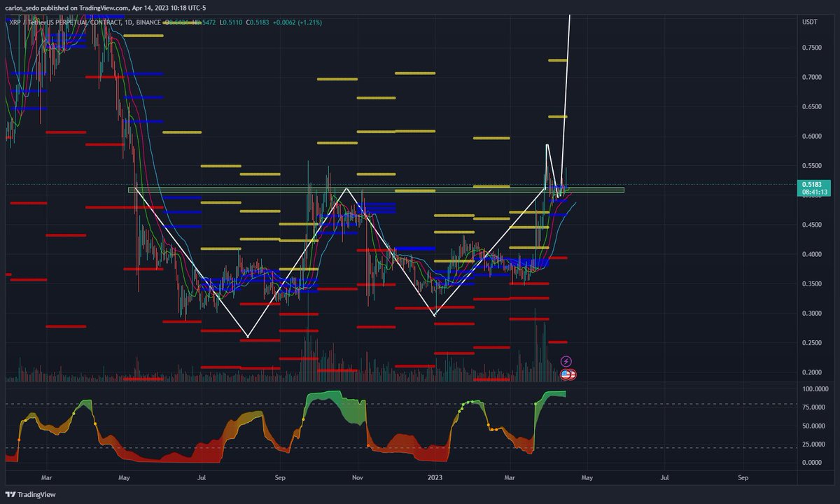Viewport: 840px width, 504px height.
Task: Click the 0.3000 price axis label
Action: pyautogui.click(x=812, y=314)
